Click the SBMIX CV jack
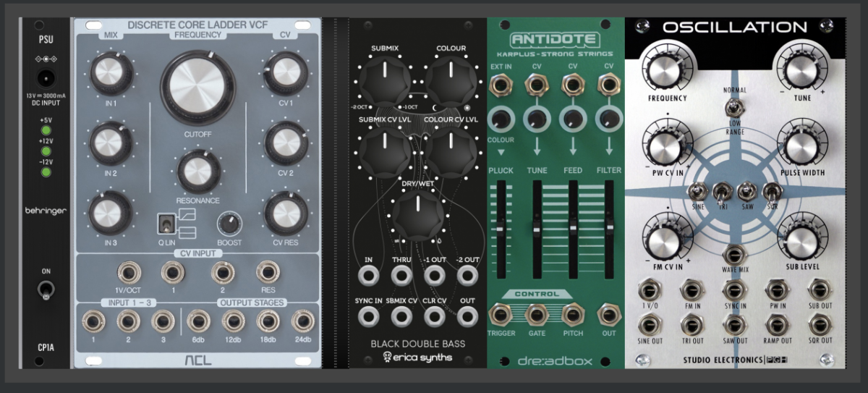868x393 pixels. [401, 316]
